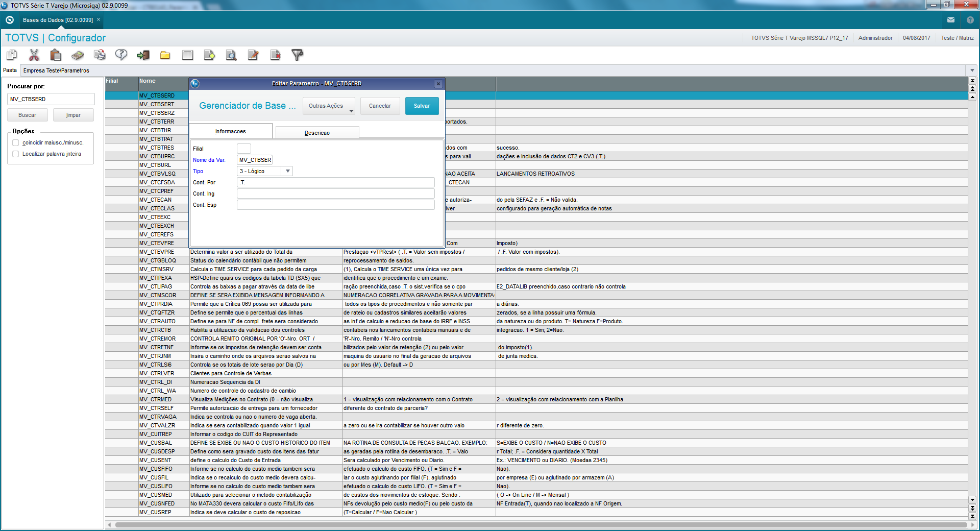Click the Administrador user label
The image size is (980, 531).
875,38
